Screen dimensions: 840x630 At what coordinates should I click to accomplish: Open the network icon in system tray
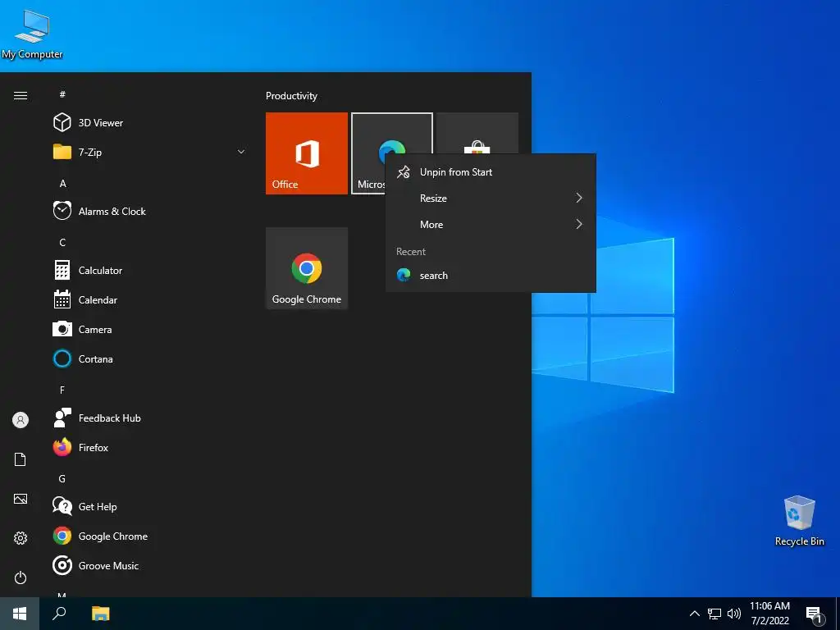point(714,614)
